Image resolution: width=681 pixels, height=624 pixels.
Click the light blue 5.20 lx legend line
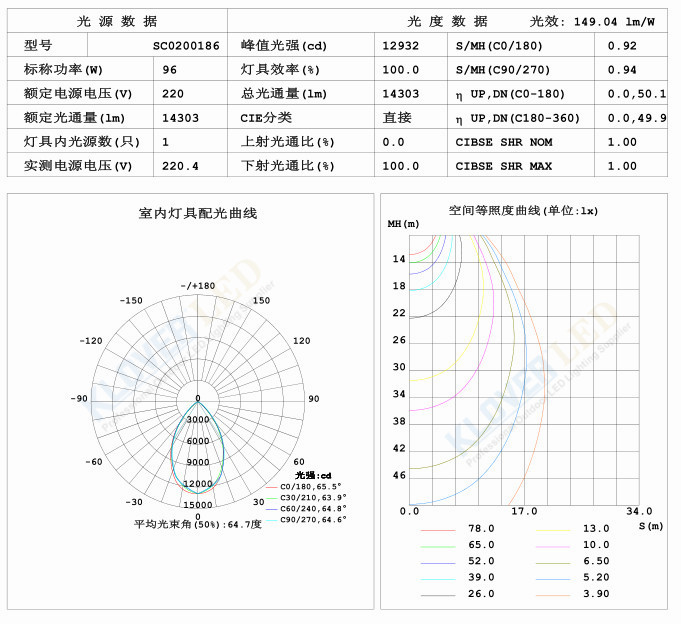[x=553, y=579]
